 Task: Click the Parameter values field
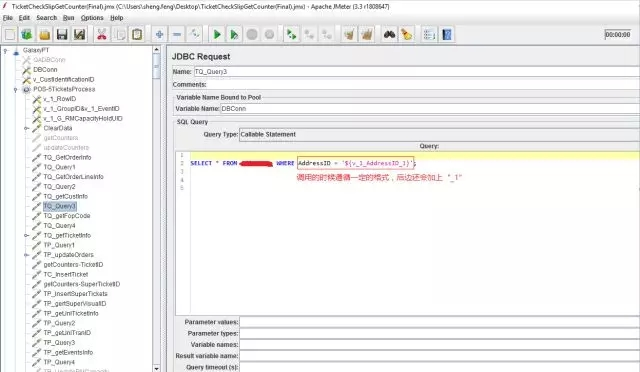(x=440, y=322)
